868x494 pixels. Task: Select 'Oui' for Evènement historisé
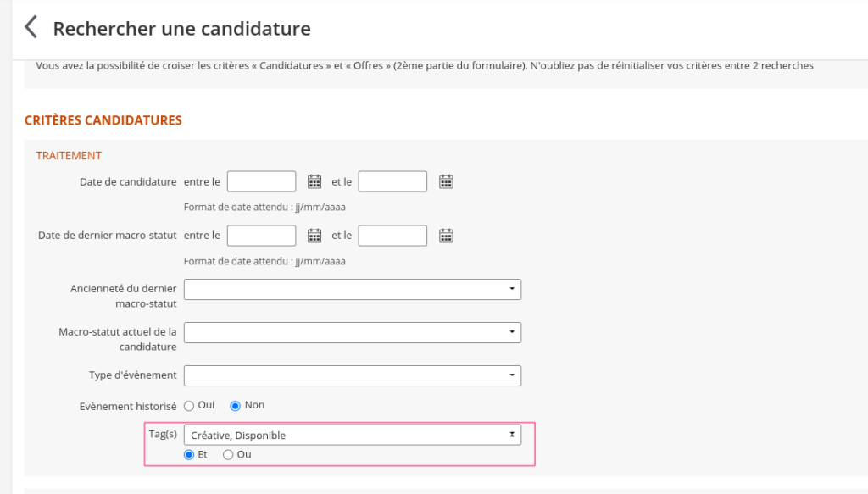pos(189,406)
